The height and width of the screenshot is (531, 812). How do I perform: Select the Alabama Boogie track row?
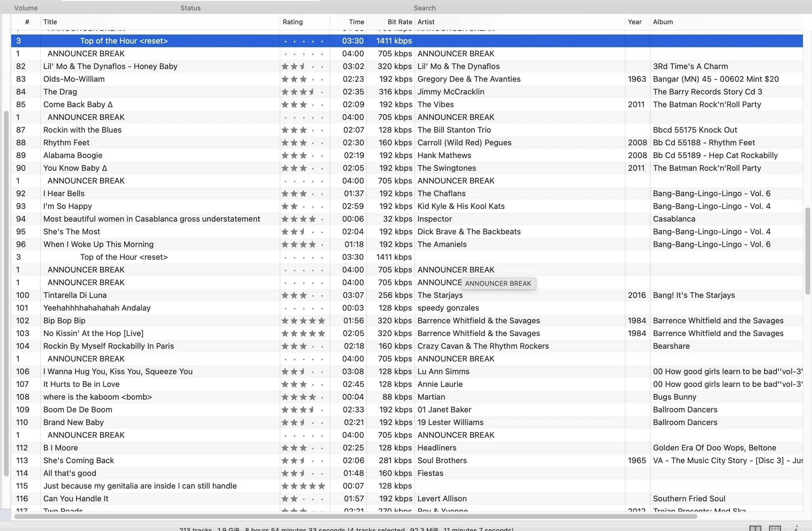407,155
